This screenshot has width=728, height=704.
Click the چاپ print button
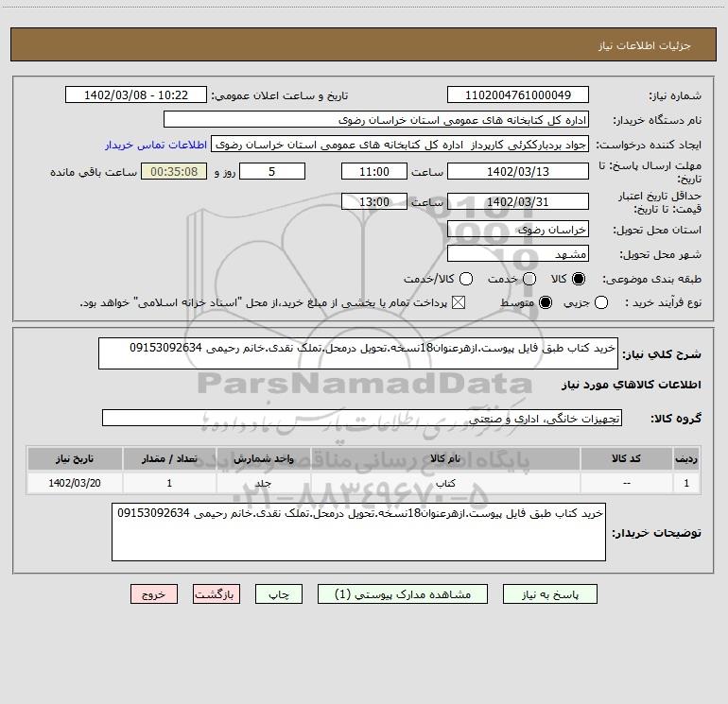coord(279,594)
